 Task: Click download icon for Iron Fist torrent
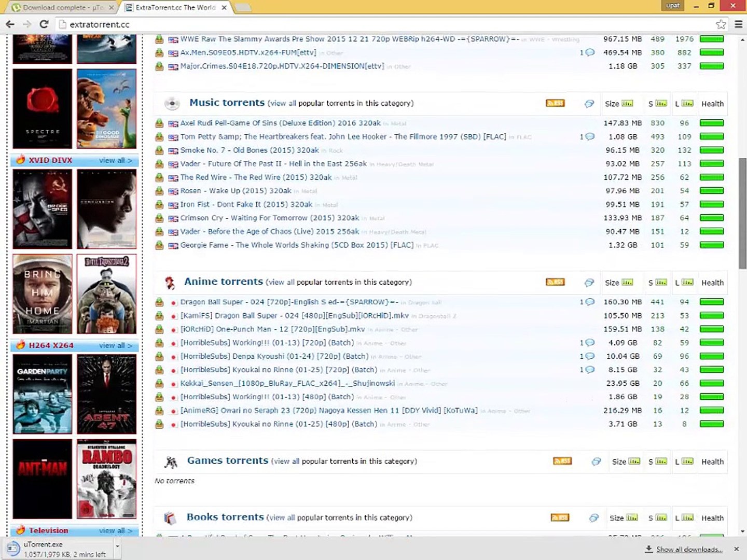pyautogui.click(x=159, y=205)
